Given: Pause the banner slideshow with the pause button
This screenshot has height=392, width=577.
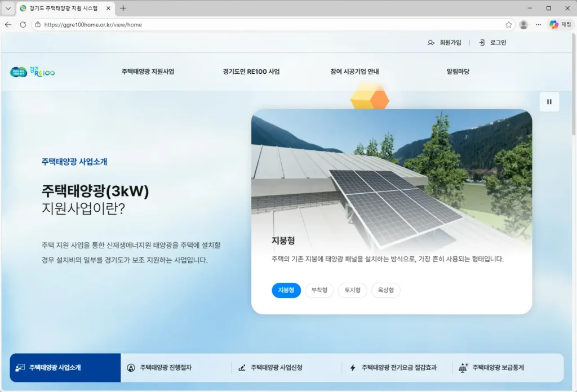Looking at the screenshot, I should pos(549,102).
